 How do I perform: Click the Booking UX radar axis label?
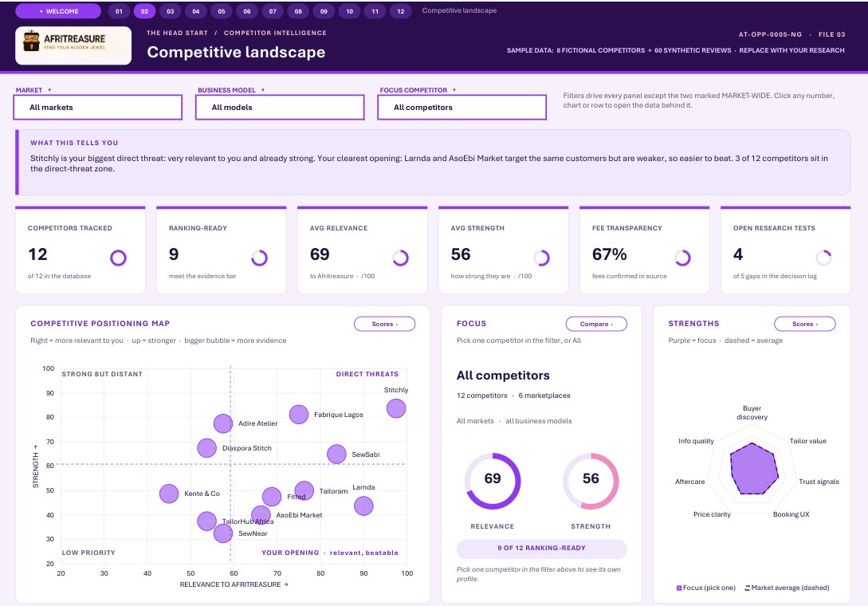(791, 514)
